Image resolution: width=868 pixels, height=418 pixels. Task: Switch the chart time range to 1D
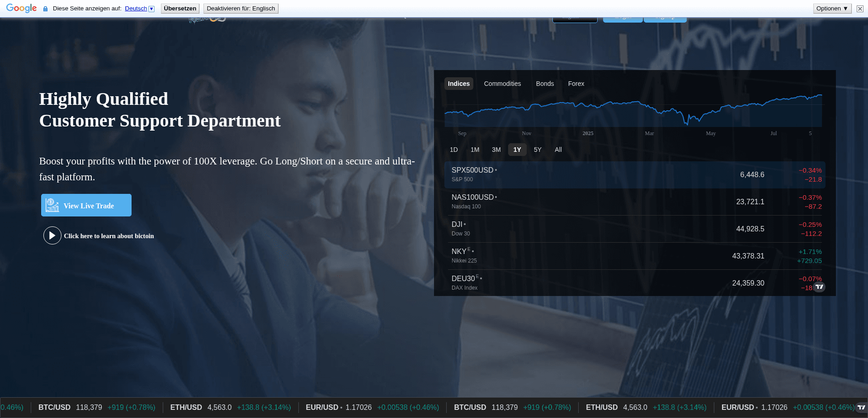click(454, 150)
